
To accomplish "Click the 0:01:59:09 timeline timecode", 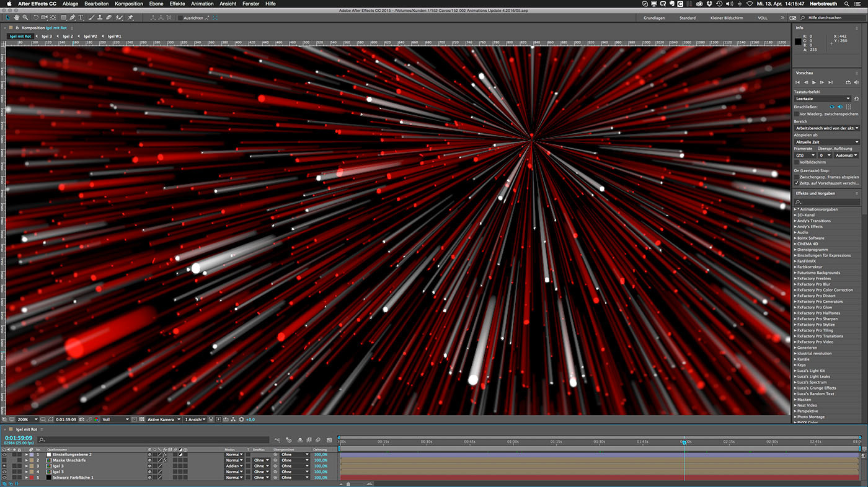I will pos(19,437).
